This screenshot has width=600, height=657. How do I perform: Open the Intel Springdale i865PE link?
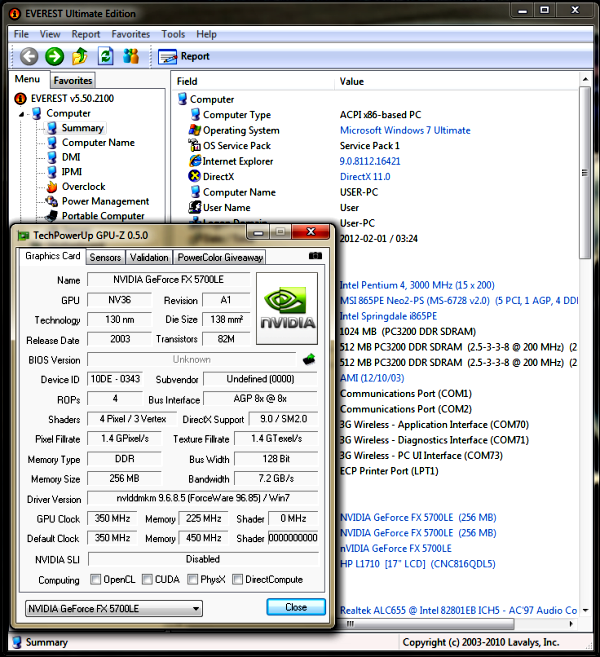[x=388, y=316]
